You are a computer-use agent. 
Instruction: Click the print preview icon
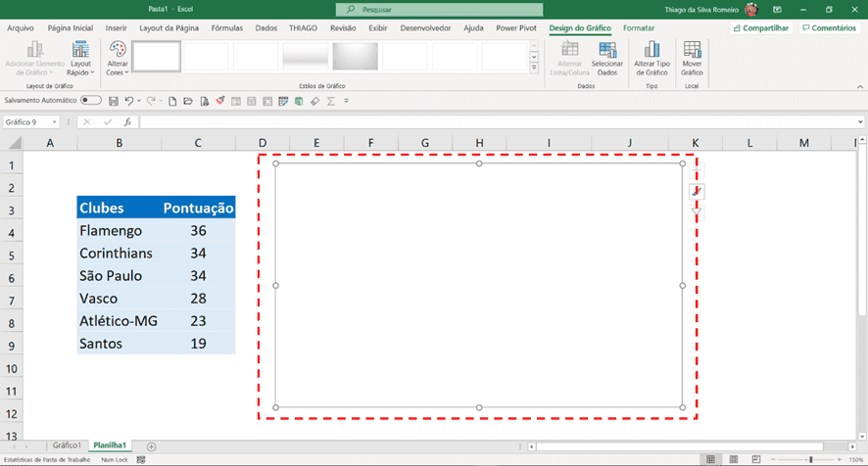coord(205,101)
